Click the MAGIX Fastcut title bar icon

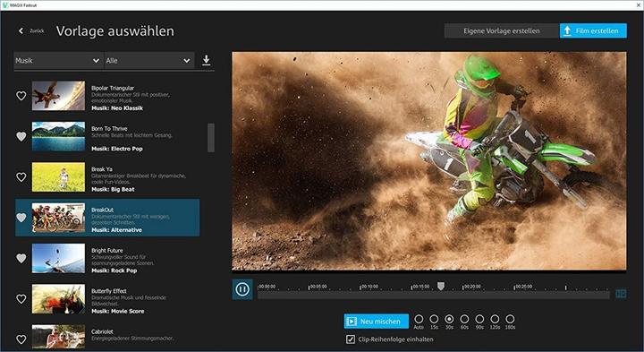[x=5, y=5]
